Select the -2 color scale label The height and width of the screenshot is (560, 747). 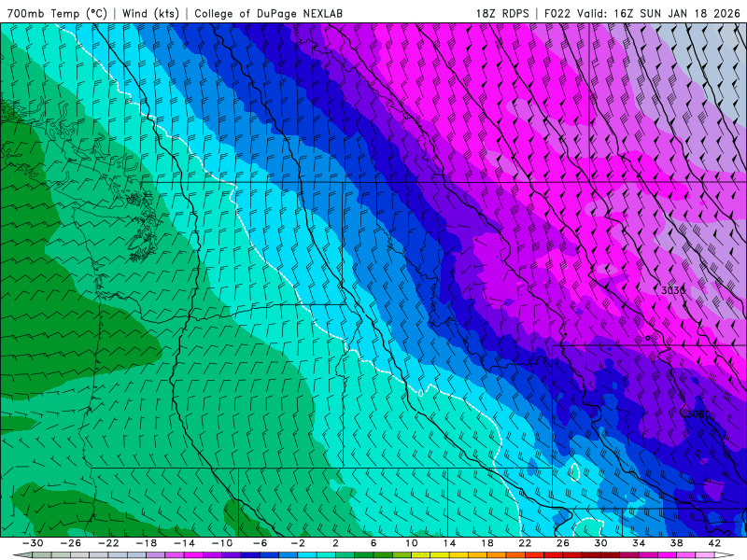(298, 543)
